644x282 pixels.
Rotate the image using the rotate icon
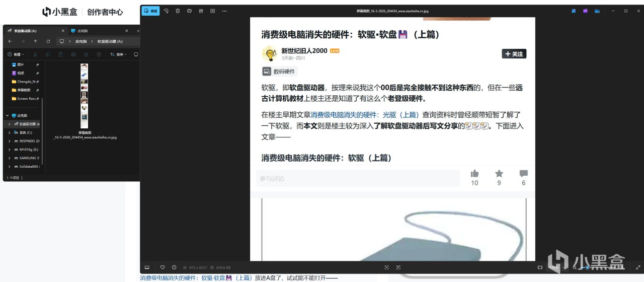[166, 11]
